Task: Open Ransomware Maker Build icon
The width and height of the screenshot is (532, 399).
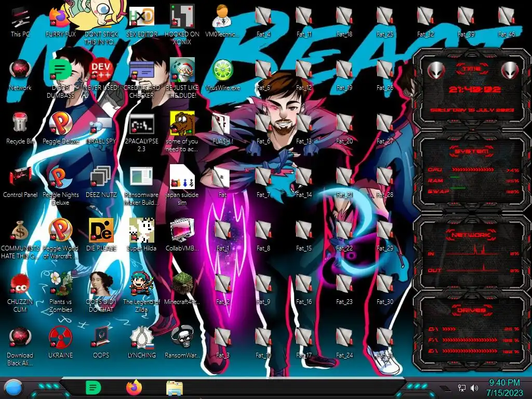Action: [141, 187]
